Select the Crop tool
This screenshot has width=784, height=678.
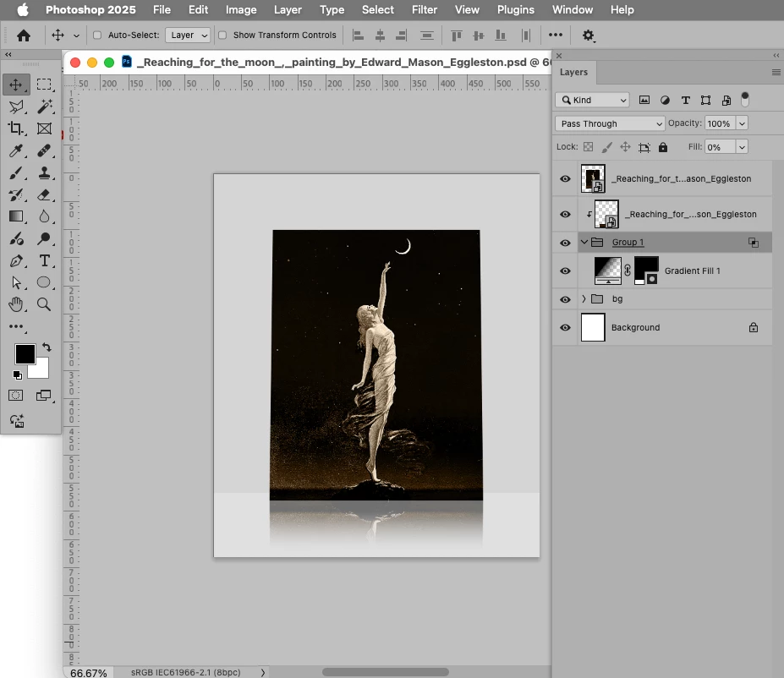pos(16,128)
